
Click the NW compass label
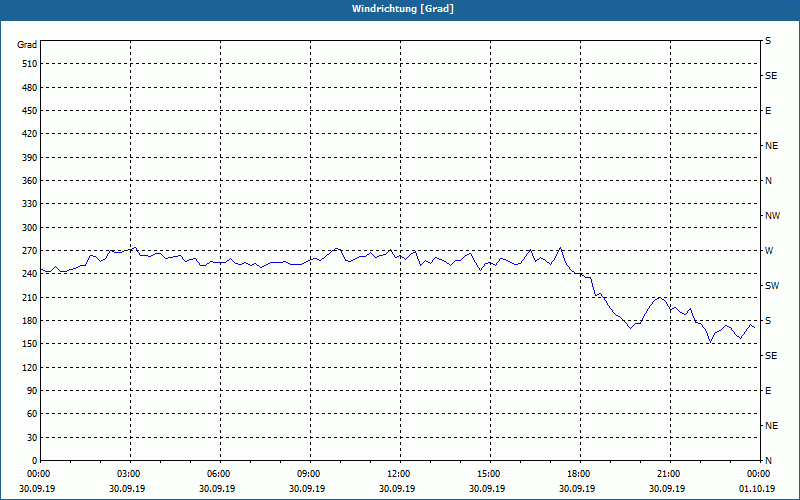click(x=772, y=216)
